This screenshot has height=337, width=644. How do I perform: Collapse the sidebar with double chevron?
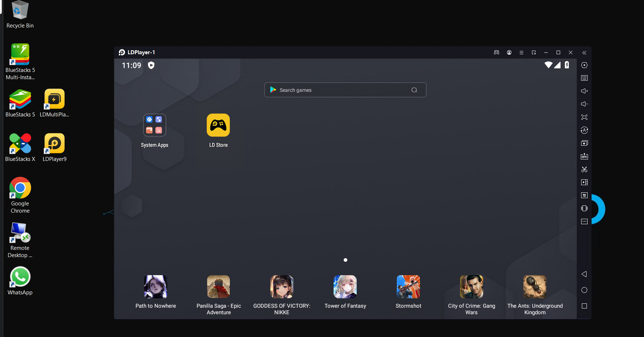click(x=584, y=53)
